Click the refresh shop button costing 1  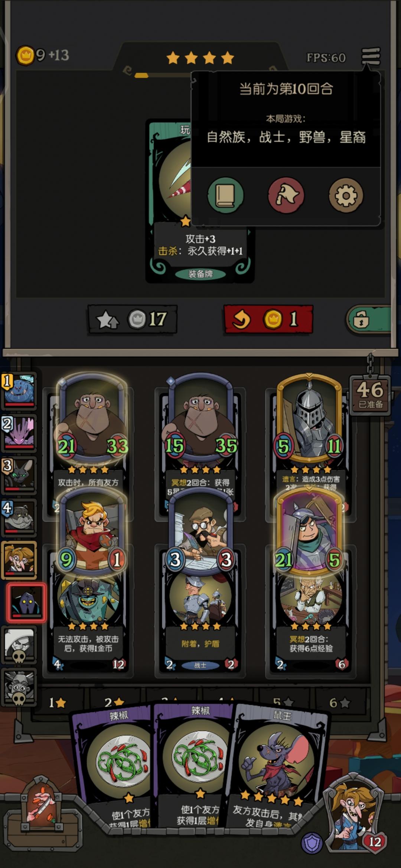click(x=268, y=319)
